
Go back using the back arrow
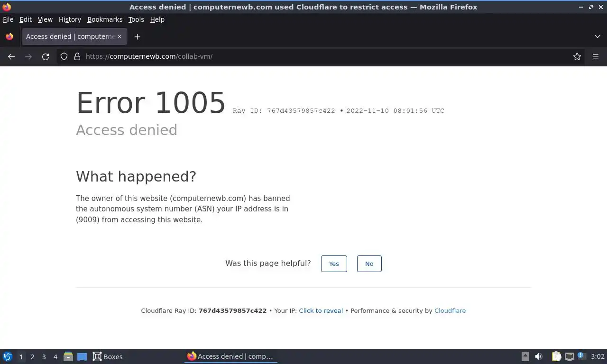tap(11, 56)
